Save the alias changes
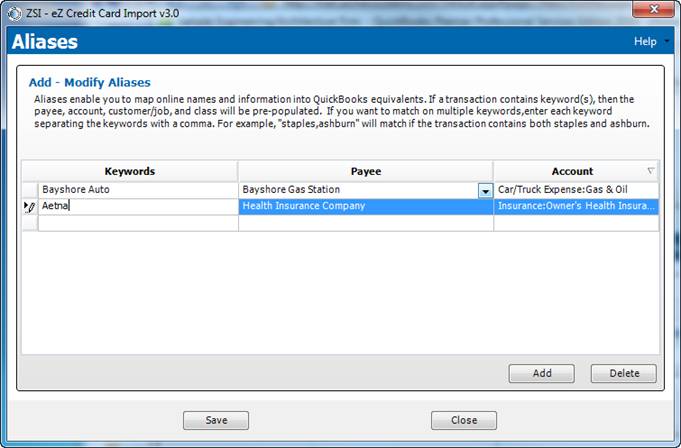 click(215, 421)
